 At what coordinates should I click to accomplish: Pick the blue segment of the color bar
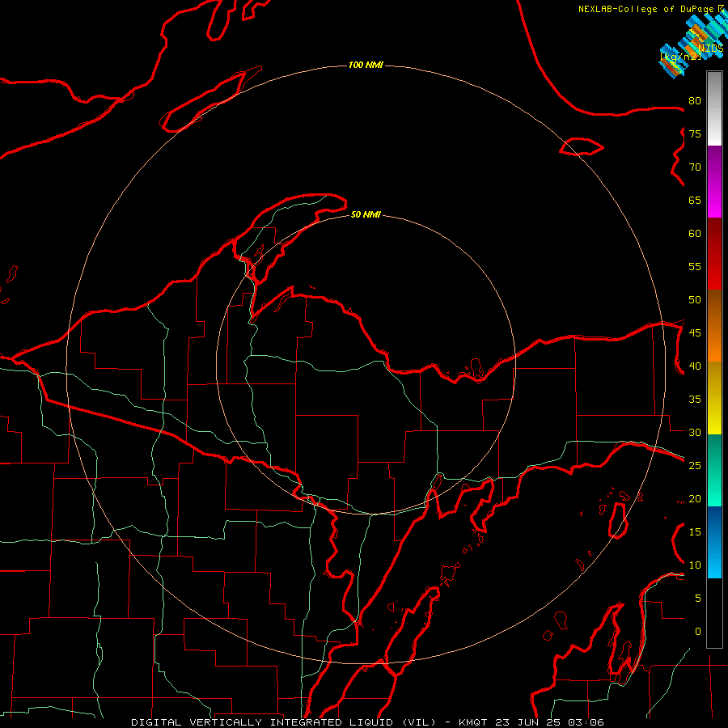coord(714,542)
